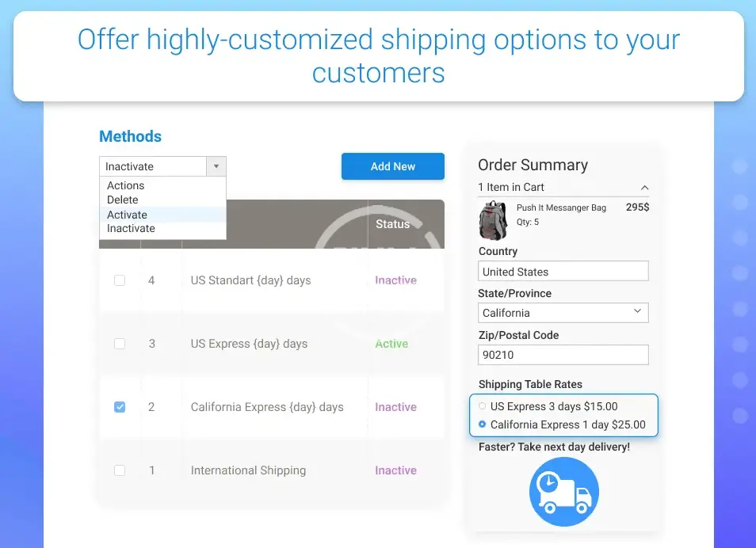Screen dimensions: 756x548
Task: Open the Inactivate actions dropdown
Action: point(162,166)
